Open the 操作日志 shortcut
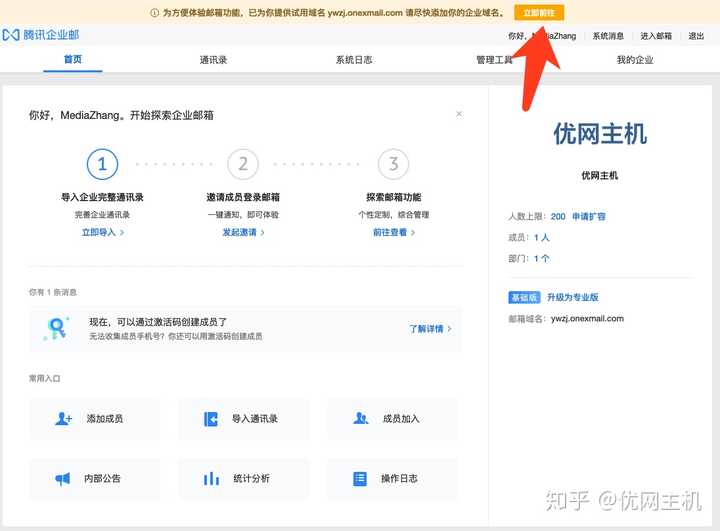 pyautogui.click(x=393, y=479)
